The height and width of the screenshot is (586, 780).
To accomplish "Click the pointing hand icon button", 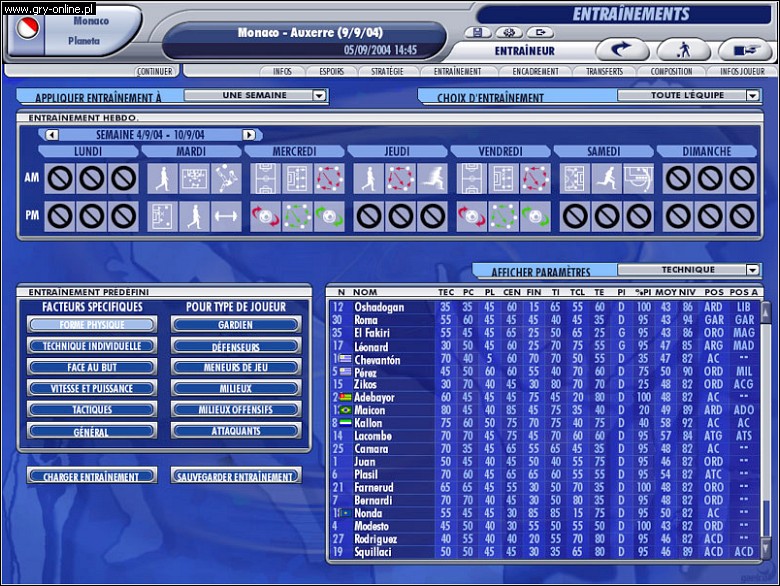I will (x=745, y=50).
